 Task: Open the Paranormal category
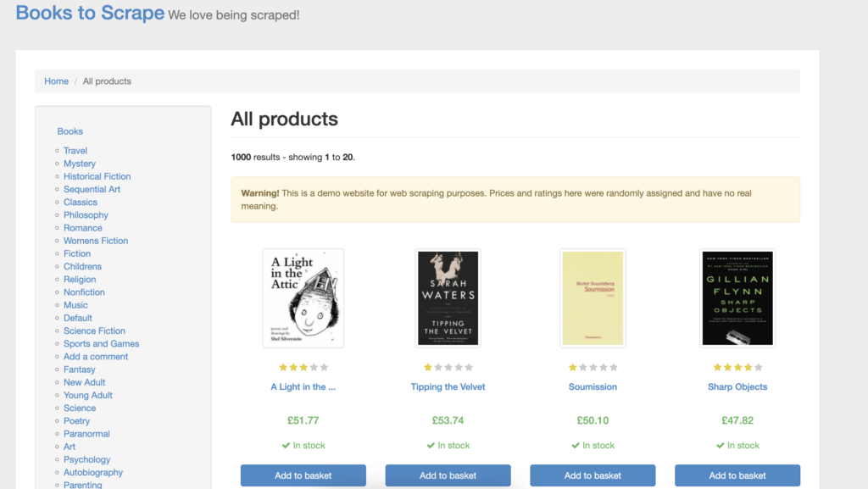[86, 434]
